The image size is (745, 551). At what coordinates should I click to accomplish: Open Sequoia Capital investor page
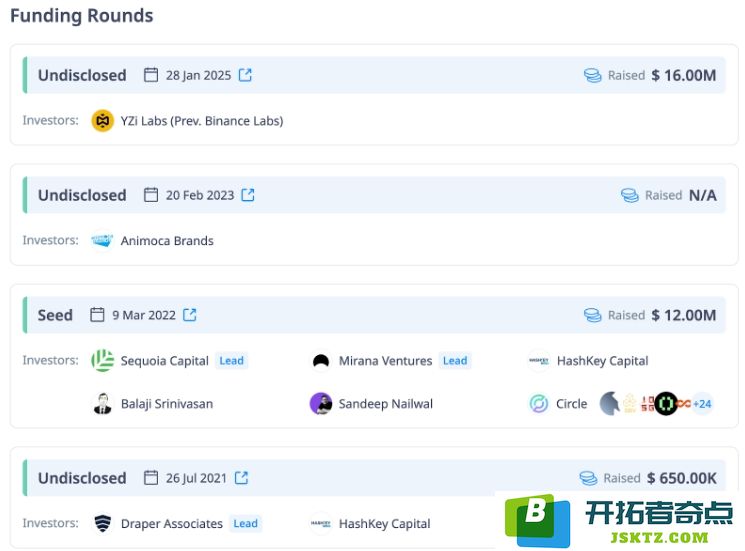(164, 361)
